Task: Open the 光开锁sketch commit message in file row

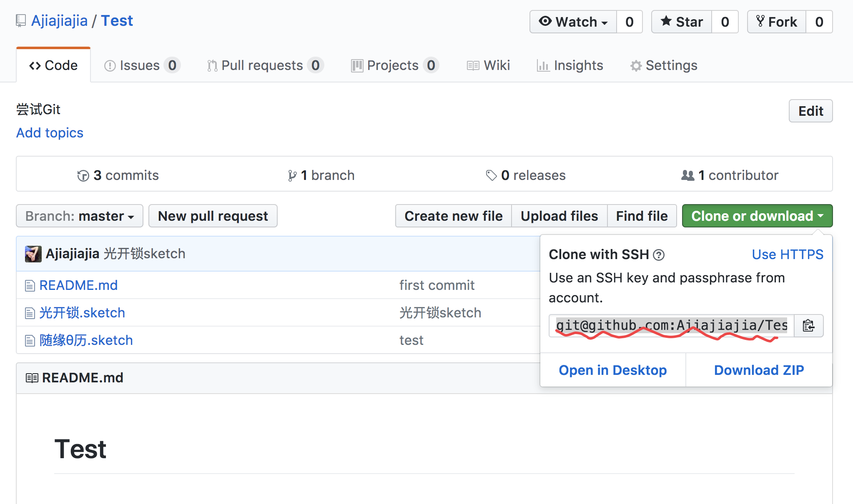Action: click(440, 313)
